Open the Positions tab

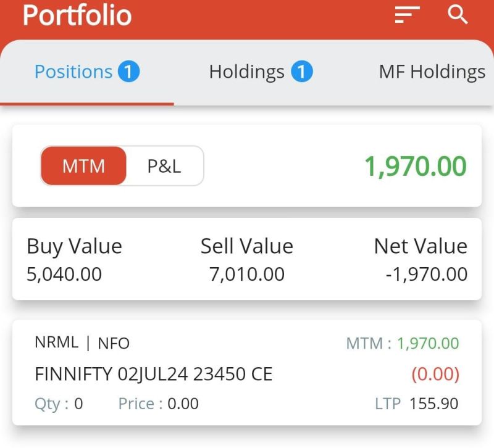click(x=73, y=72)
